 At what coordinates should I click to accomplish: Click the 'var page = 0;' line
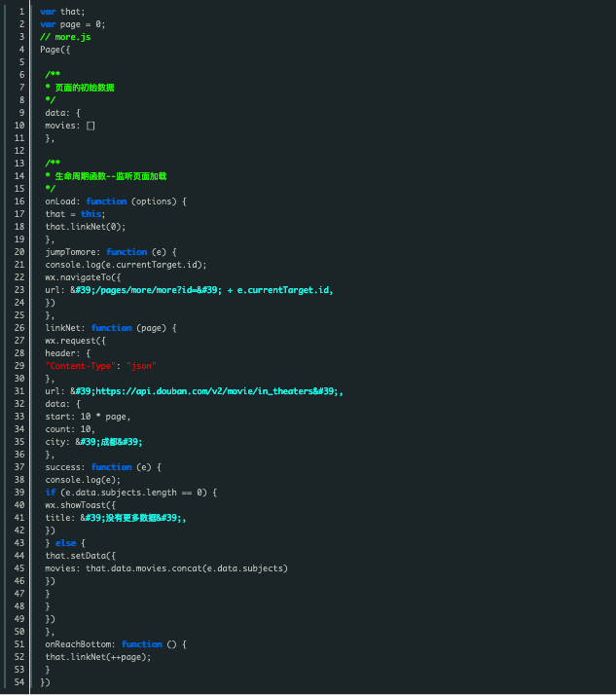(73, 24)
